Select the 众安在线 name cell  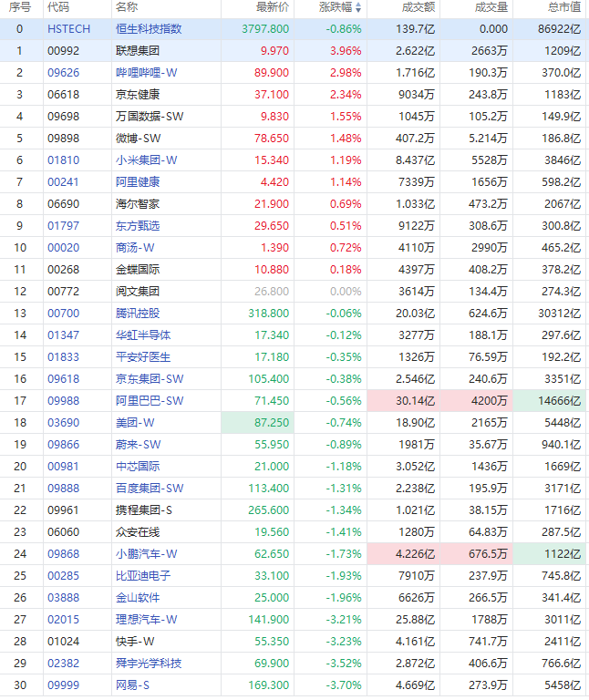(138, 532)
